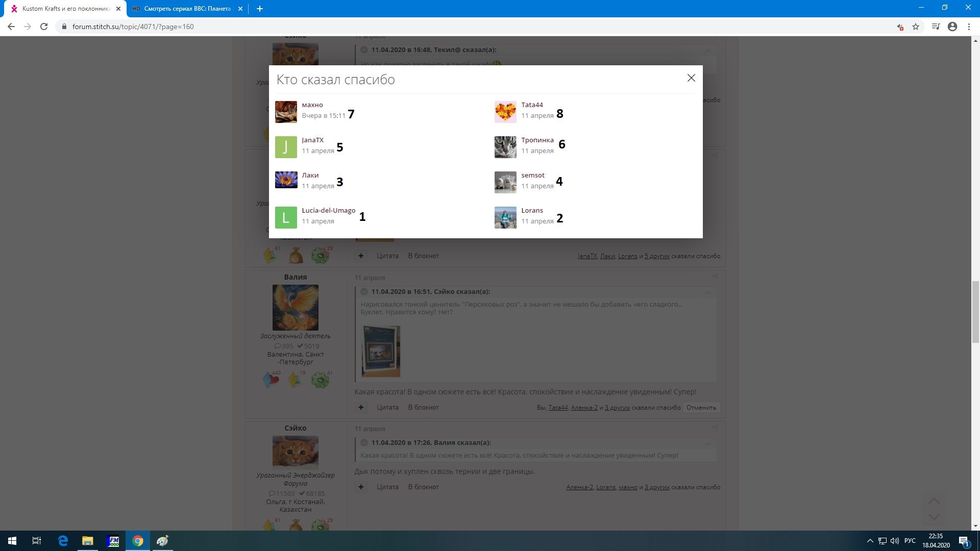
Task: Open File Explorer from taskbar
Action: (88, 541)
